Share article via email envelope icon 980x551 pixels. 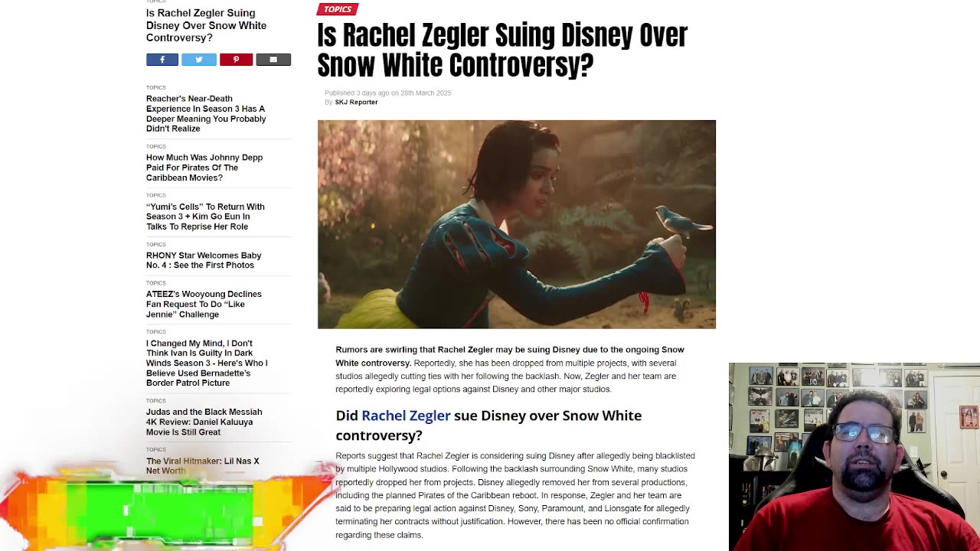[x=273, y=60]
